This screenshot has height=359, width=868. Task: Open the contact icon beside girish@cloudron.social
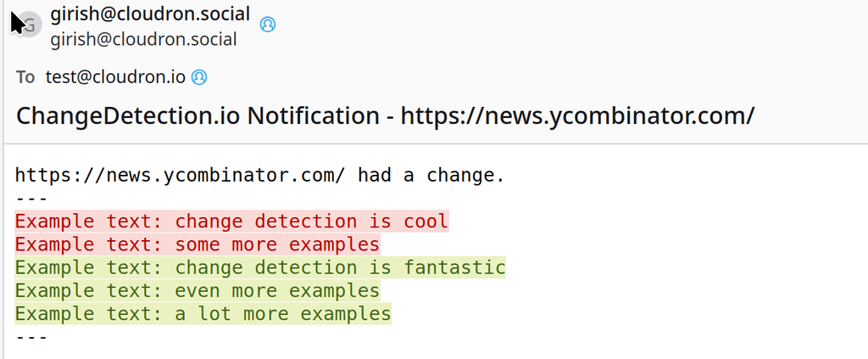pyautogui.click(x=267, y=25)
